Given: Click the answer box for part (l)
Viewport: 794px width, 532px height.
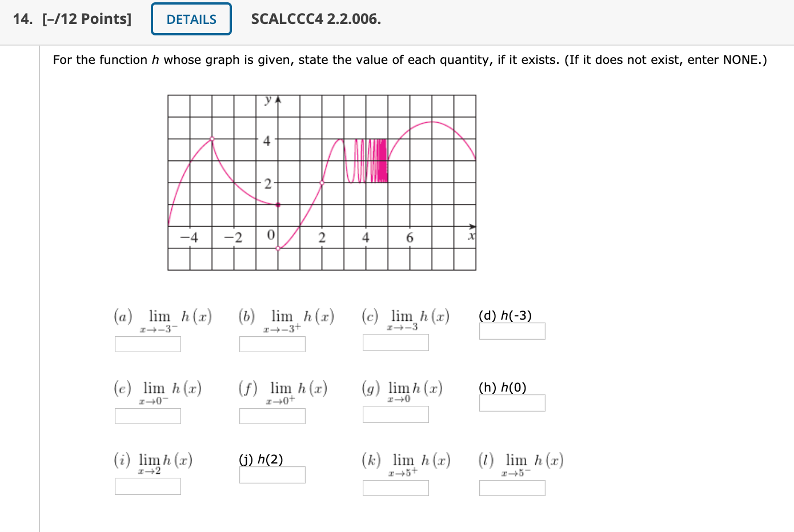Looking at the screenshot, I should tap(512, 488).
